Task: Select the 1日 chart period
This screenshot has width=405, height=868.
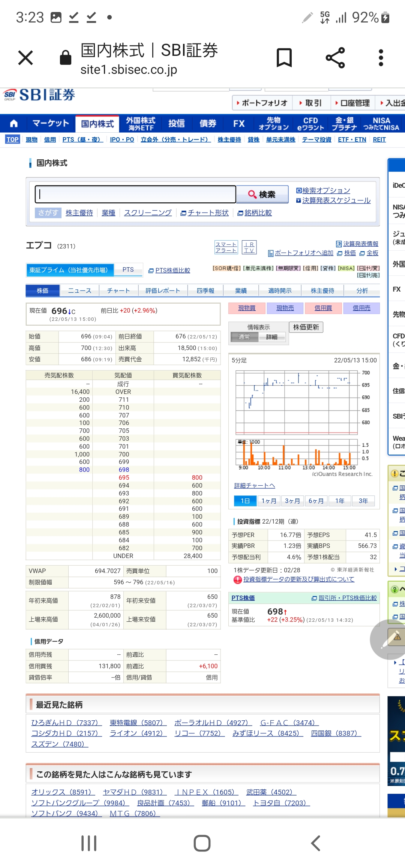Action: tap(245, 501)
